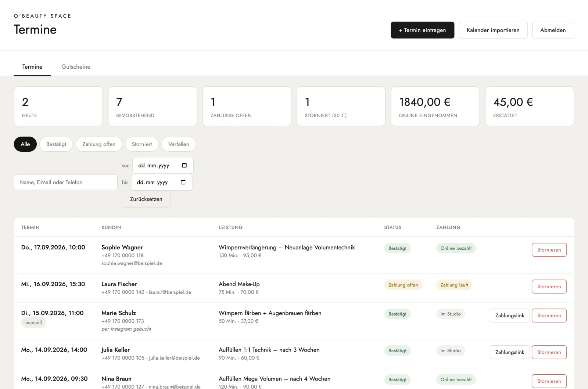Click the 'Erstattet' 45,00 € card
Viewport: 588px width, 389px height.
(x=530, y=107)
